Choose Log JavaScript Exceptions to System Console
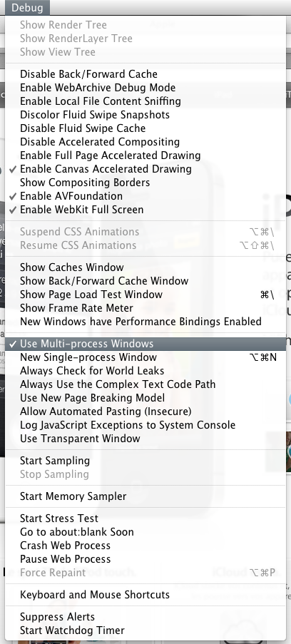 (x=145, y=426)
